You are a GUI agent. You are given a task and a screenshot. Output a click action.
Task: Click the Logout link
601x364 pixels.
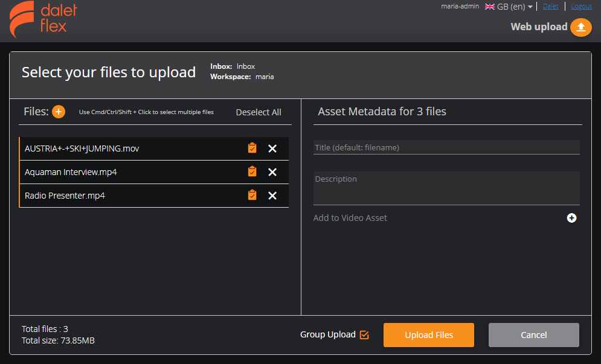(x=581, y=6)
